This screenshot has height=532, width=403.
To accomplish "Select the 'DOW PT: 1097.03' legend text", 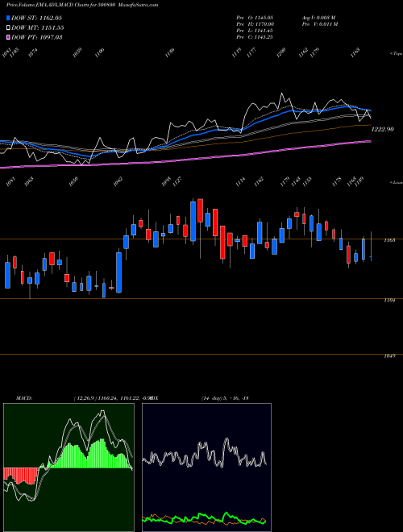I will [36, 37].
